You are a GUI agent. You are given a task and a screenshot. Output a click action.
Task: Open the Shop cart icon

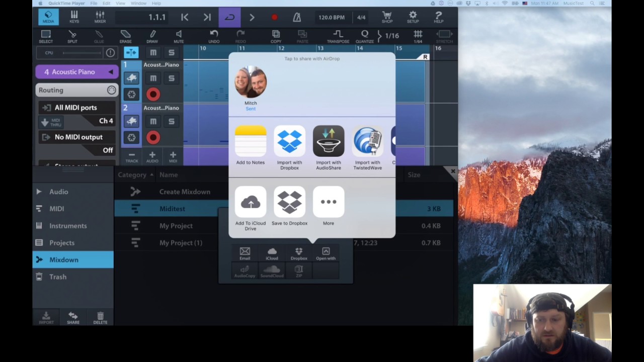[387, 17]
